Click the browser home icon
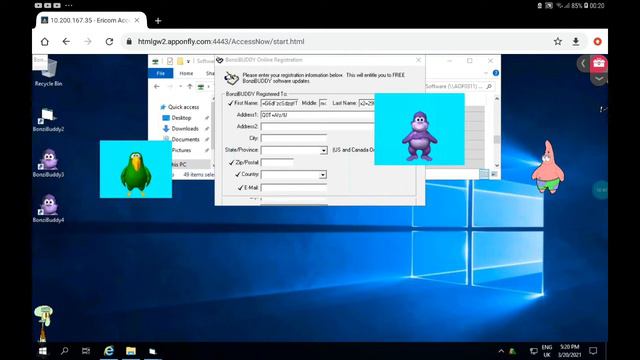This screenshot has width=640, height=360. 44,42
